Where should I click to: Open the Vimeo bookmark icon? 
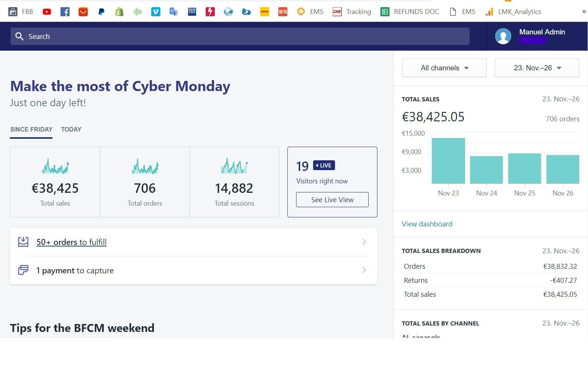pyautogui.click(x=155, y=12)
